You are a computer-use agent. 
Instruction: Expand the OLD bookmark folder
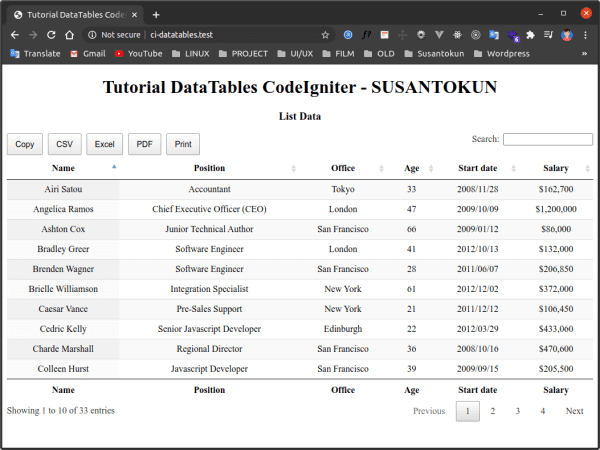pos(379,54)
